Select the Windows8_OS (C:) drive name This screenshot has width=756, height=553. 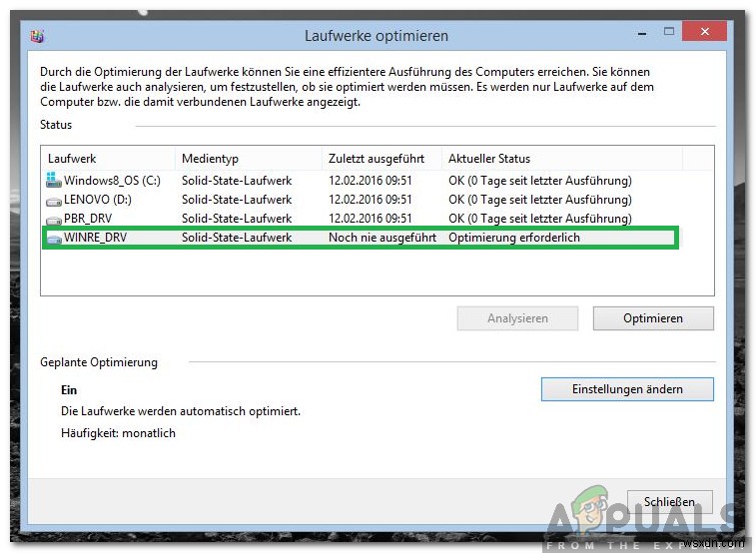pyautogui.click(x=112, y=181)
